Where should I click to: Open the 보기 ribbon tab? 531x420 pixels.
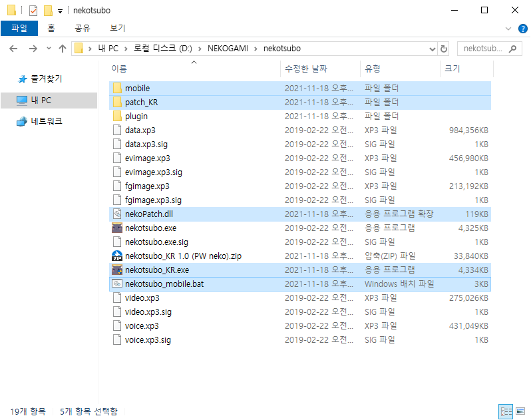[x=118, y=28]
